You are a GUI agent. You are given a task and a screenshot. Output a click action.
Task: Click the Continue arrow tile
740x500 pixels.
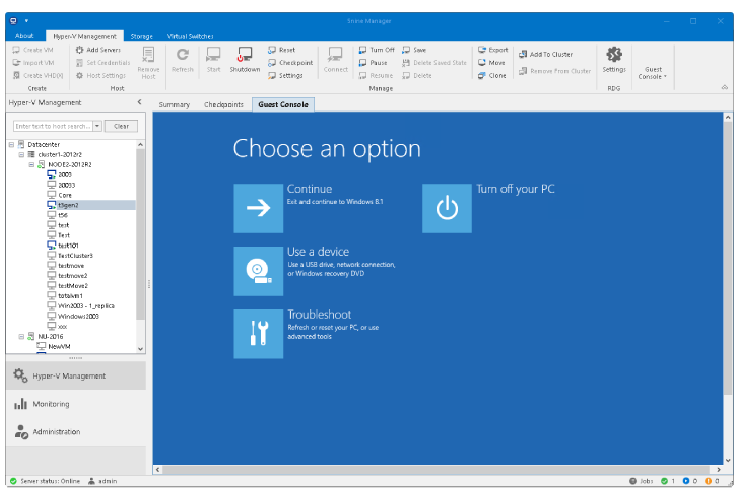click(258, 208)
